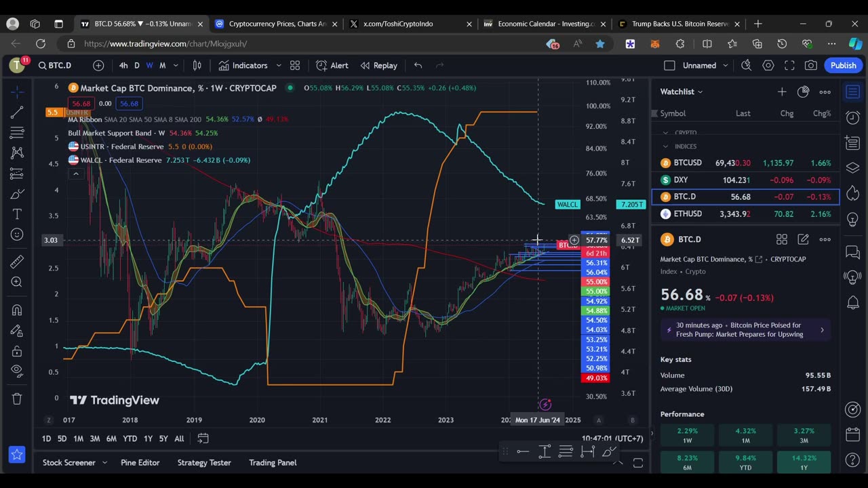The width and height of the screenshot is (868, 488).
Task: Open the Unnamed layout dropdown
Action: 726,66
